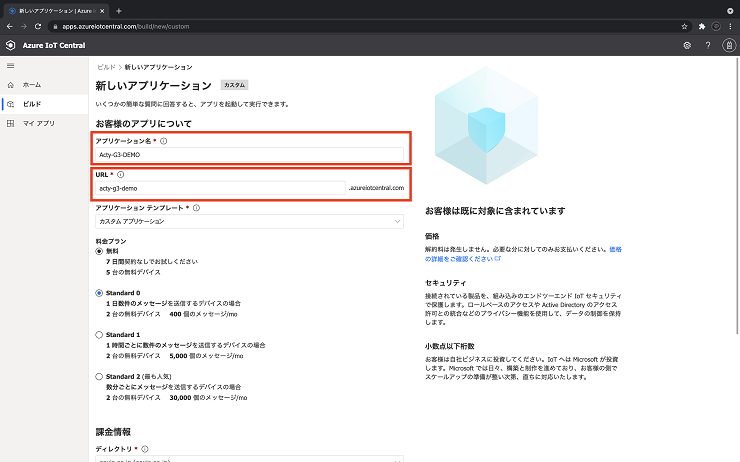Select the free (無料) pricing plan

click(x=99, y=252)
